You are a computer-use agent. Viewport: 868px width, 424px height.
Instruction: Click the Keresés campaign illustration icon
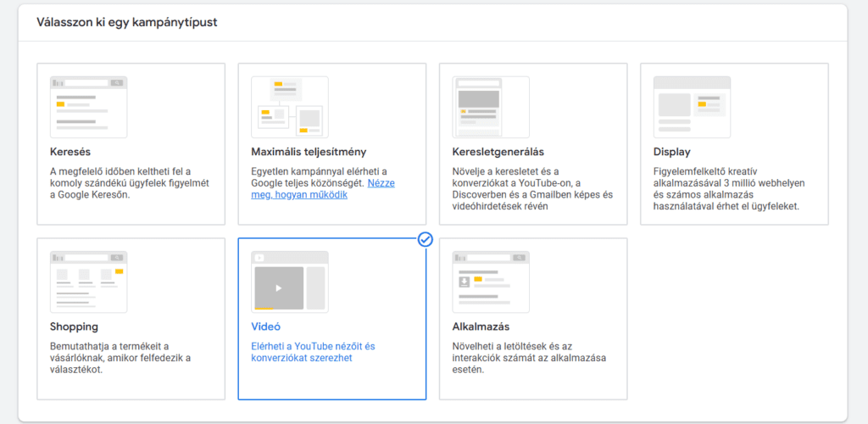click(x=88, y=107)
